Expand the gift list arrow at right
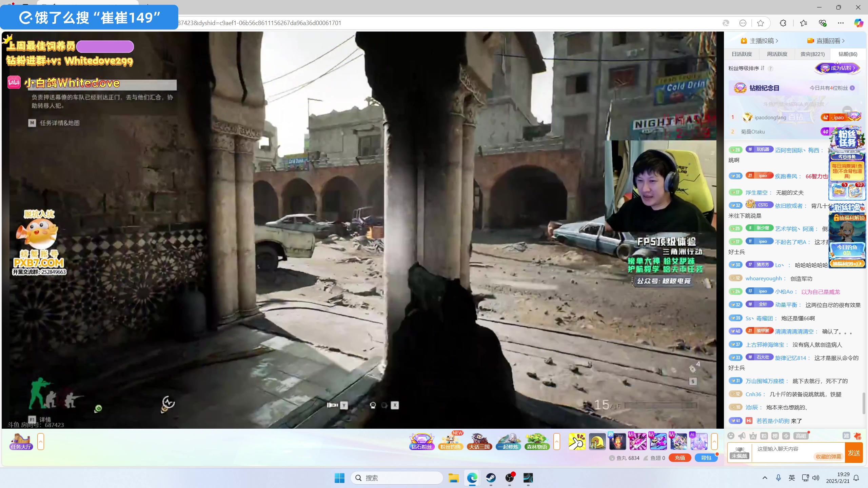This screenshot has width=868, height=488. 714,441
